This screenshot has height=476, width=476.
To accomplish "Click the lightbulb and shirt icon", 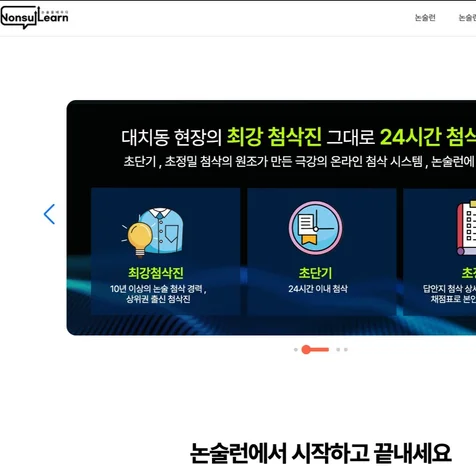I will pyautogui.click(x=153, y=233).
